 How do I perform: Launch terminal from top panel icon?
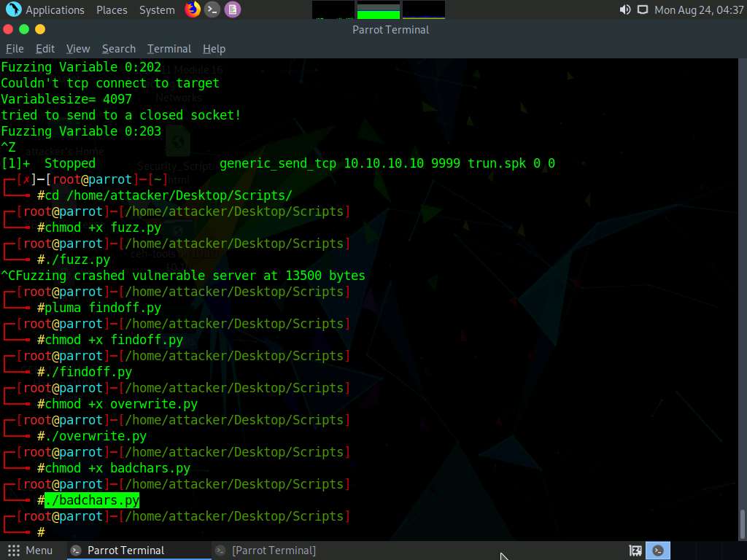pyautogui.click(x=212, y=9)
